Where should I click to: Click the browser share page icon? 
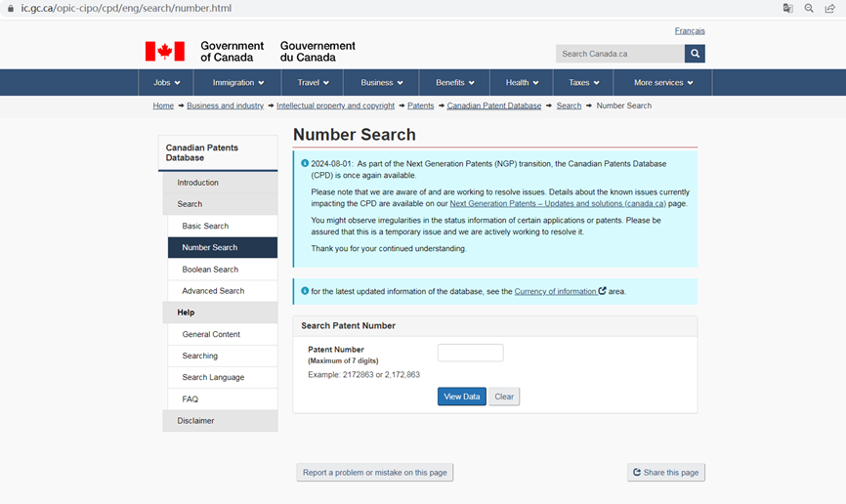coord(829,8)
